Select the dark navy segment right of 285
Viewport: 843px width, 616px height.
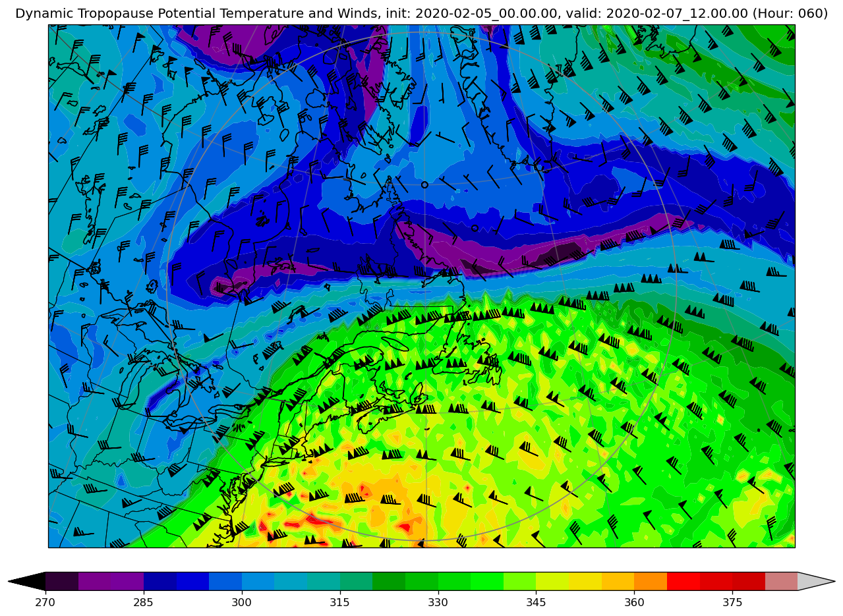[160, 581]
